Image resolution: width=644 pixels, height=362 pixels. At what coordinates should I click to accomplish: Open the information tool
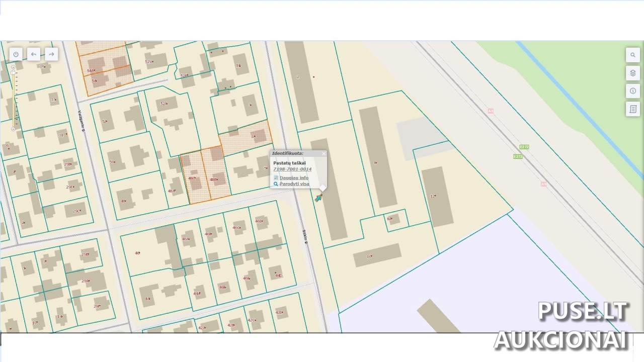pos(632,91)
